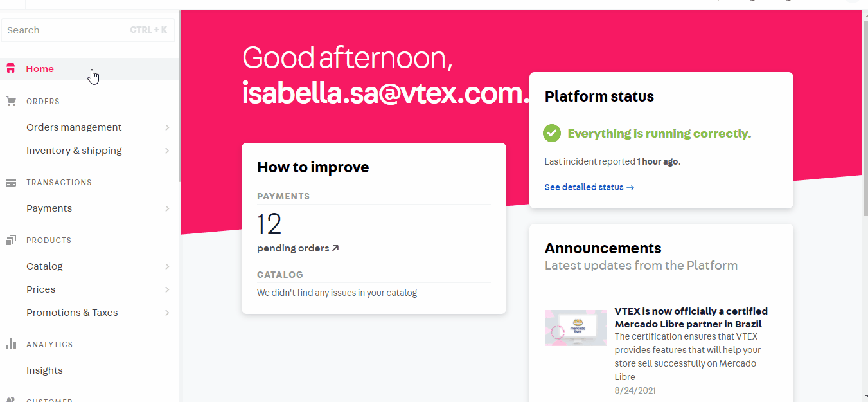Expand the Orders management submenu
This screenshot has width=868, height=402.
point(167,127)
